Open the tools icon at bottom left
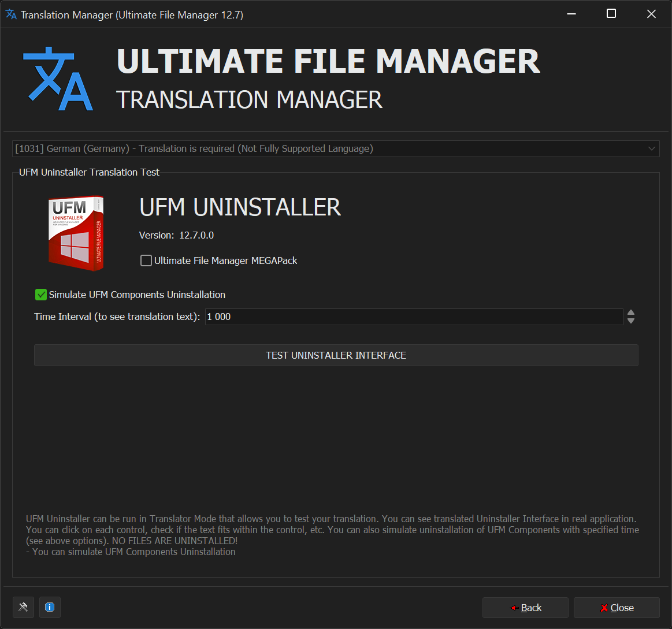The image size is (672, 629). tap(23, 607)
